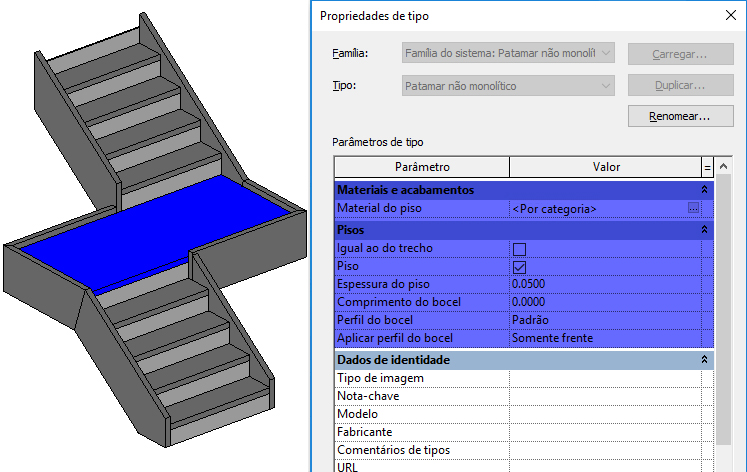
Task: Click the Parâmetro column header
Action: tap(421, 167)
